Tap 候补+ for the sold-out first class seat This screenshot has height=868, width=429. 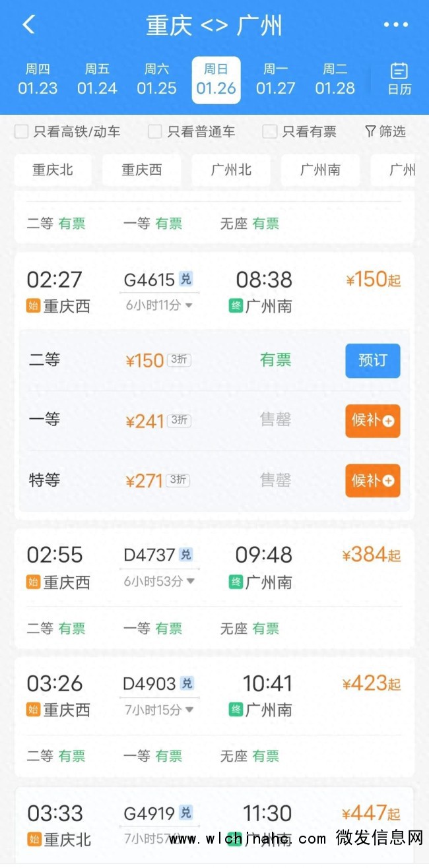click(372, 420)
